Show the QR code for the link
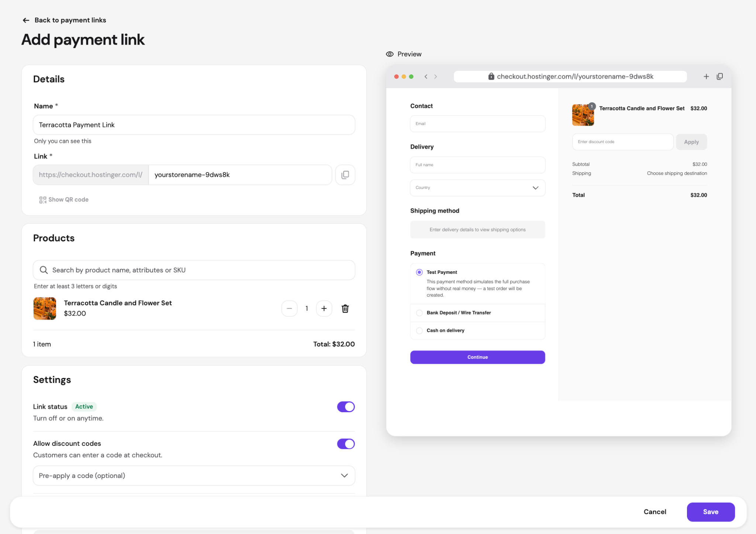756x534 pixels. click(x=64, y=200)
